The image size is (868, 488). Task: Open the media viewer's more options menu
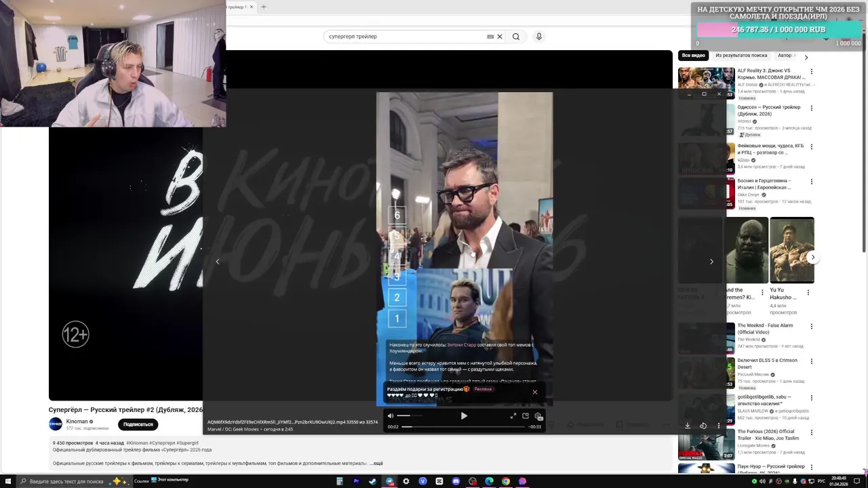[x=719, y=425]
